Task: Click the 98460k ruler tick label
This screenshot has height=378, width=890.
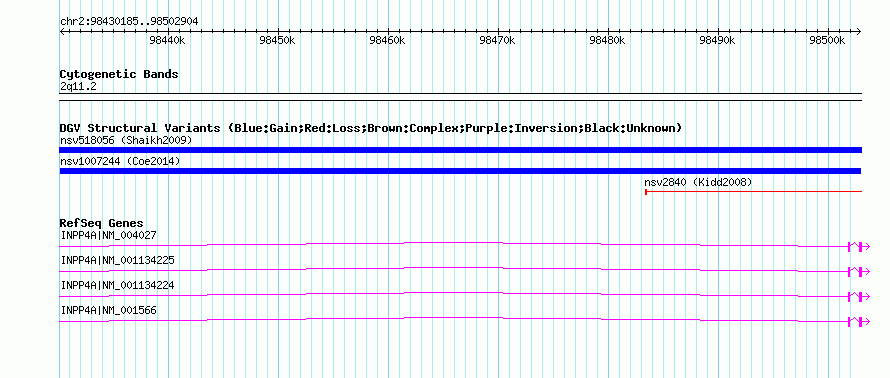Action: pyautogui.click(x=388, y=40)
